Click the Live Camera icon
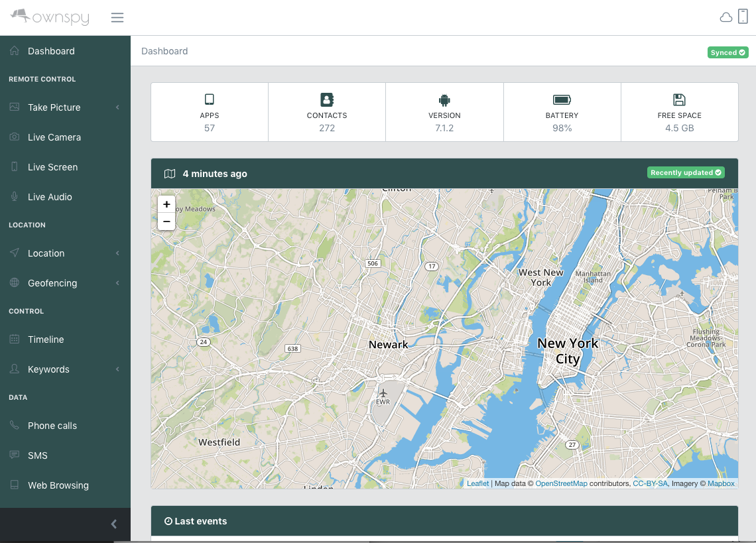Viewport: 756px width, 543px height. click(x=15, y=137)
